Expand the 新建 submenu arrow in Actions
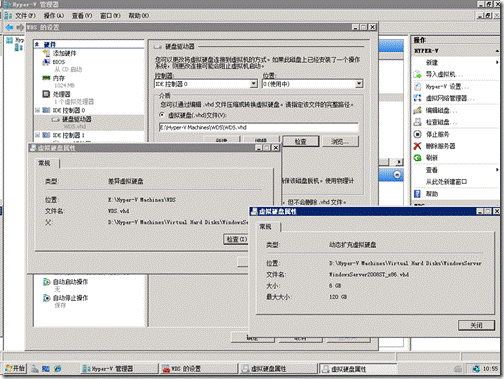 (497, 62)
